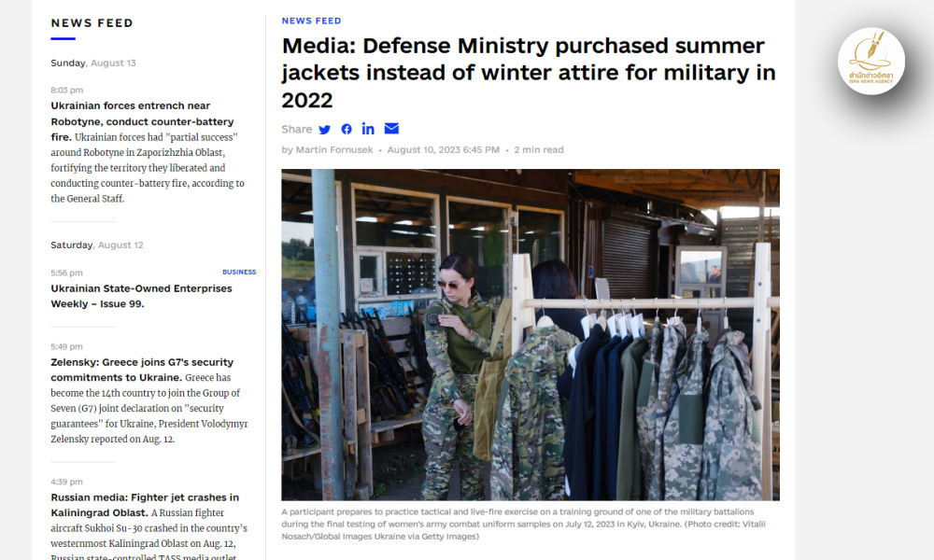
Task: Click the News Feed sidebar heading
Action: coord(92,23)
